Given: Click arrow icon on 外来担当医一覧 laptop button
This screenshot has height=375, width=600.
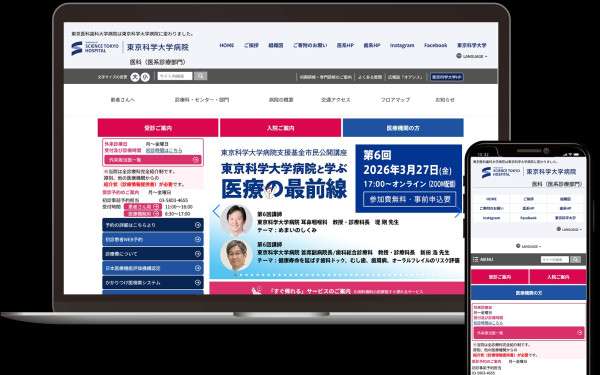Looking at the screenshot, I should pos(196,160).
